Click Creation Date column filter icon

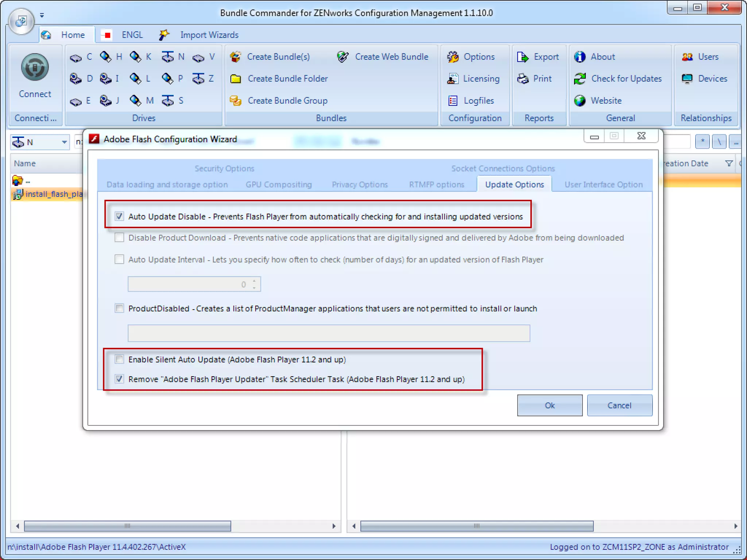click(729, 164)
